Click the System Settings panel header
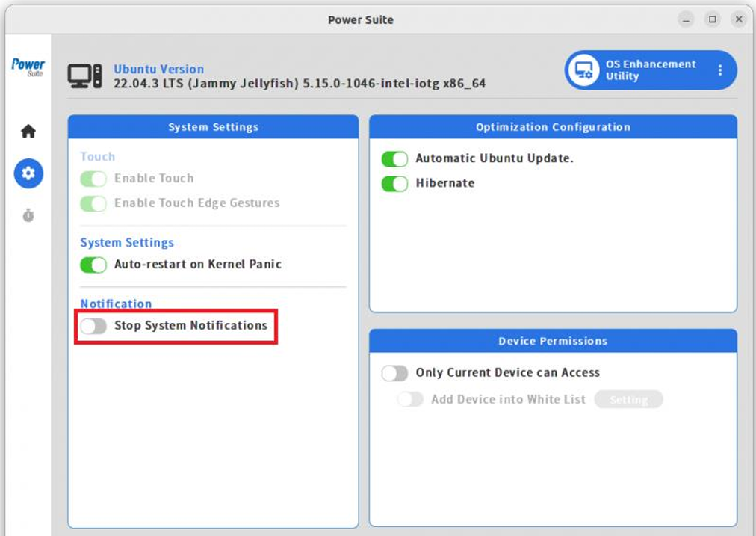The width and height of the screenshot is (756, 536). tap(213, 127)
